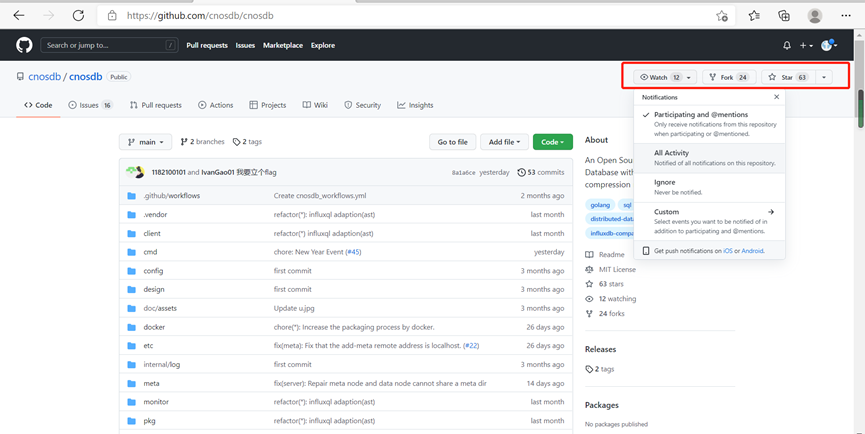This screenshot has width=865, height=434.
Task: Close the Notifications popup with X
Action: point(776,97)
